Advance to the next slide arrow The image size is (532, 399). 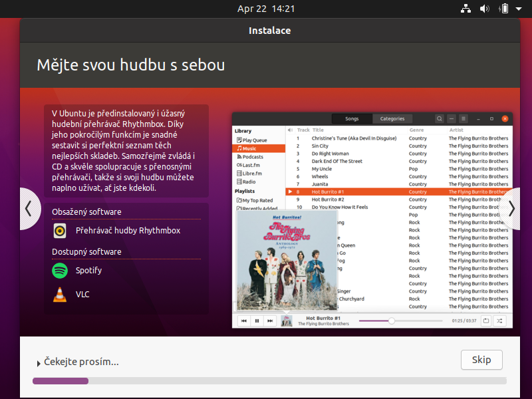click(x=511, y=209)
